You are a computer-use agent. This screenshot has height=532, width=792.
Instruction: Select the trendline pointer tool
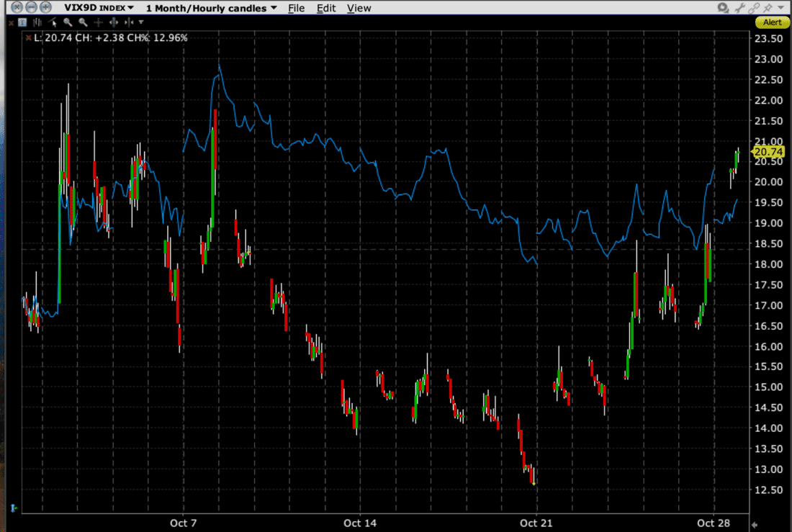53,22
